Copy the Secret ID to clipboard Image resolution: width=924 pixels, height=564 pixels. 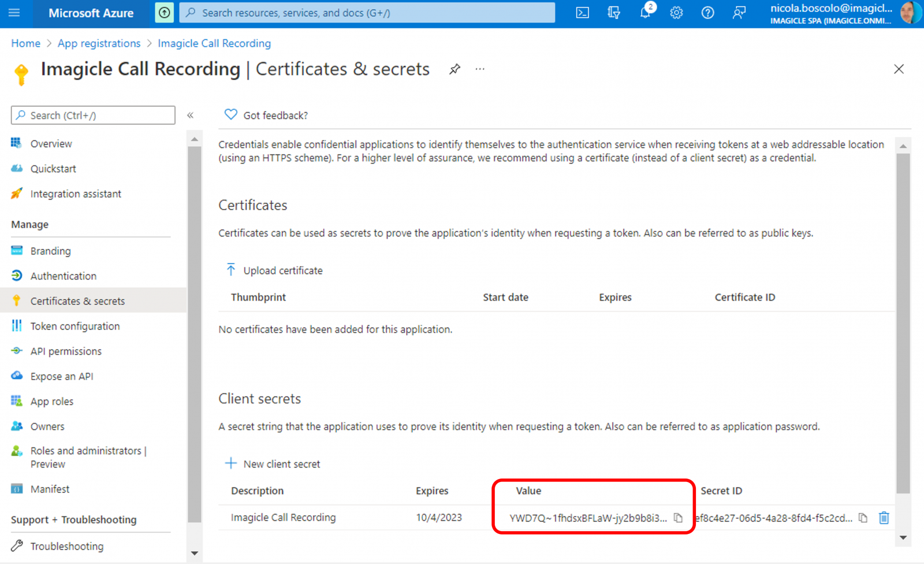pos(863,518)
